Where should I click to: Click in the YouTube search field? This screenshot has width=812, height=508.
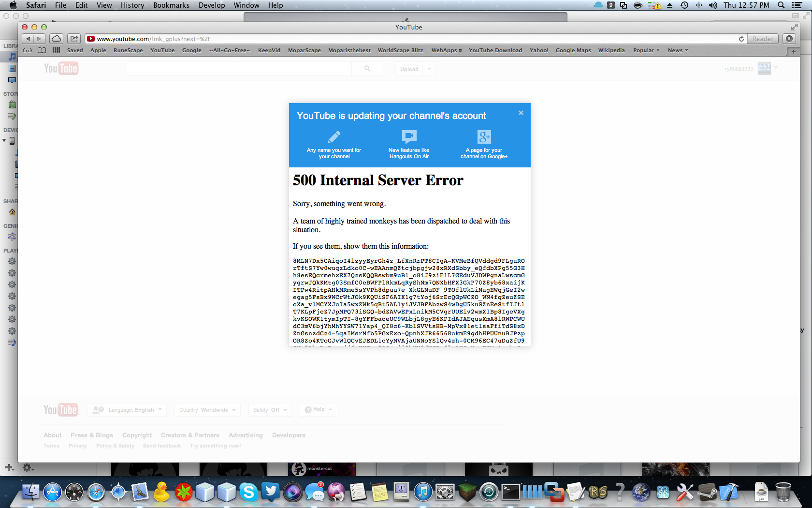click(239, 69)
